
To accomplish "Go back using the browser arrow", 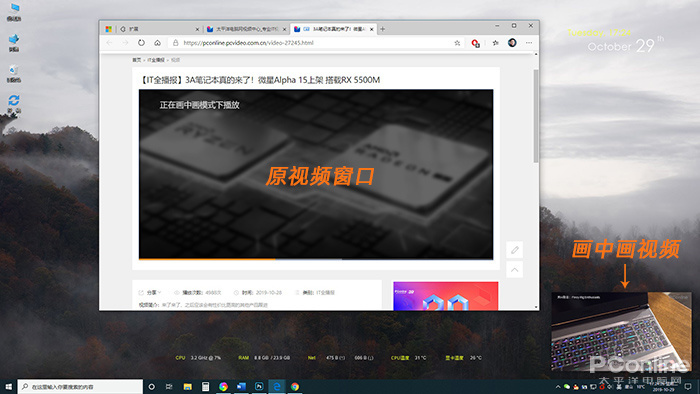I will tap(109, 43).
